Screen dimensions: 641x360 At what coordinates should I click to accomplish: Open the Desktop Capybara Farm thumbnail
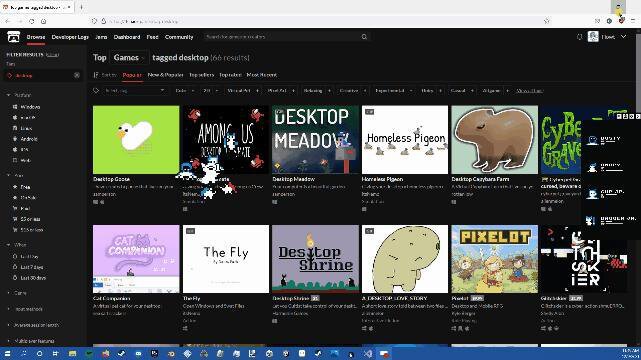coord(494,140)
